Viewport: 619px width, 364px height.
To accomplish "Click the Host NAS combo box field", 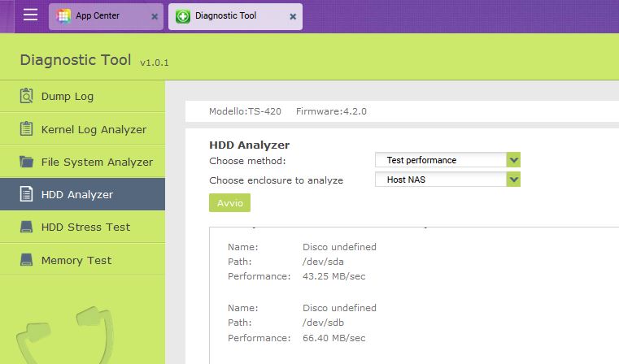I will pyautogui.click(x=440, y=180).
